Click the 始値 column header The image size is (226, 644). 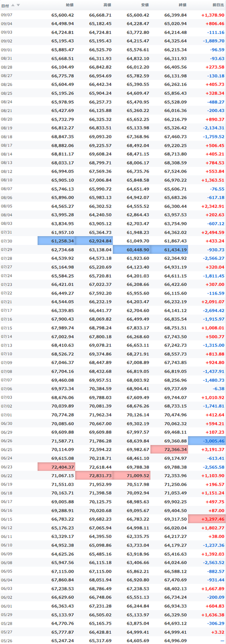69,5
